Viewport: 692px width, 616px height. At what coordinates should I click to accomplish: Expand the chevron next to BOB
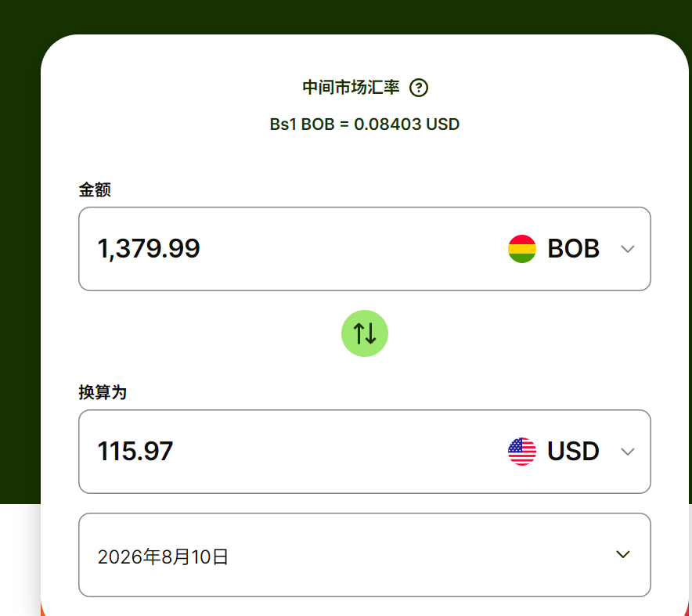627,249
